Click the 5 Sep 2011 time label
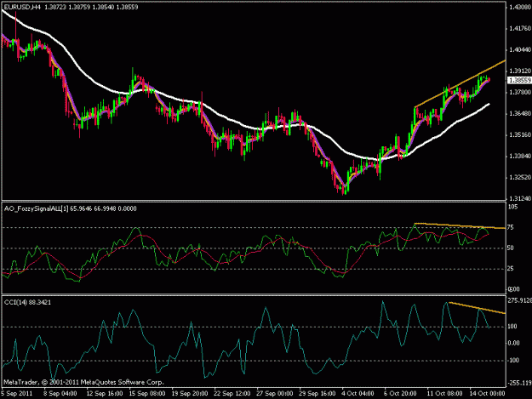 tap(17, 393)
